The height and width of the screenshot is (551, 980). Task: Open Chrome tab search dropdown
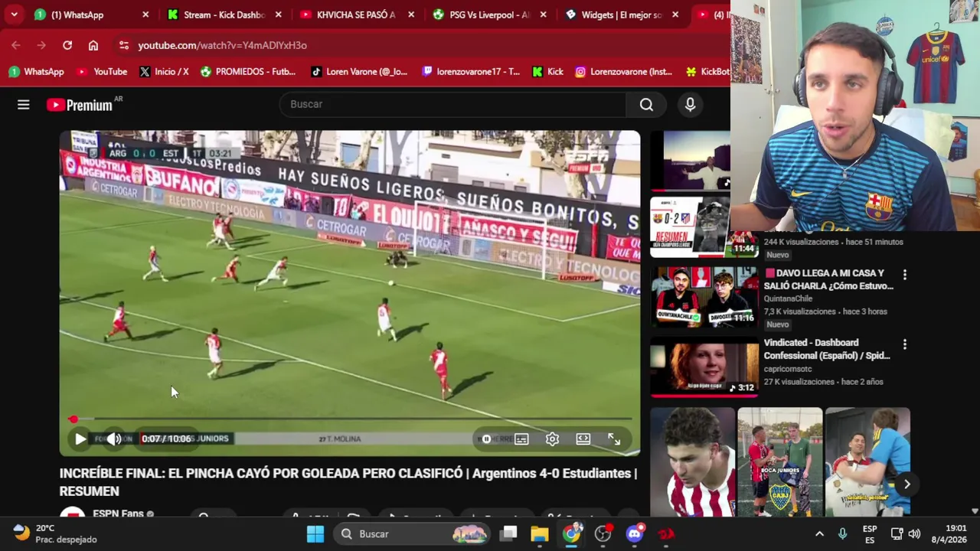click(x=14, y=15)
